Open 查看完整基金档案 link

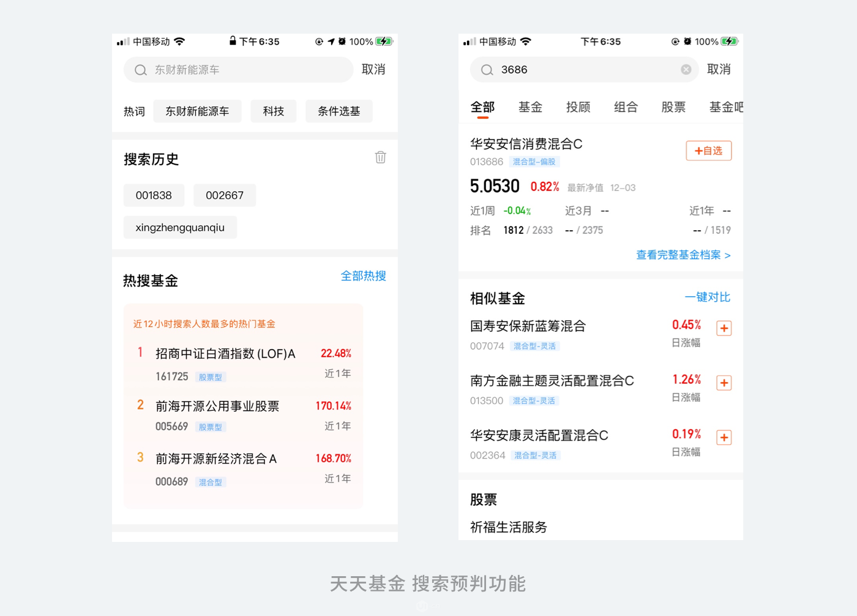click(x=683, y=255)
